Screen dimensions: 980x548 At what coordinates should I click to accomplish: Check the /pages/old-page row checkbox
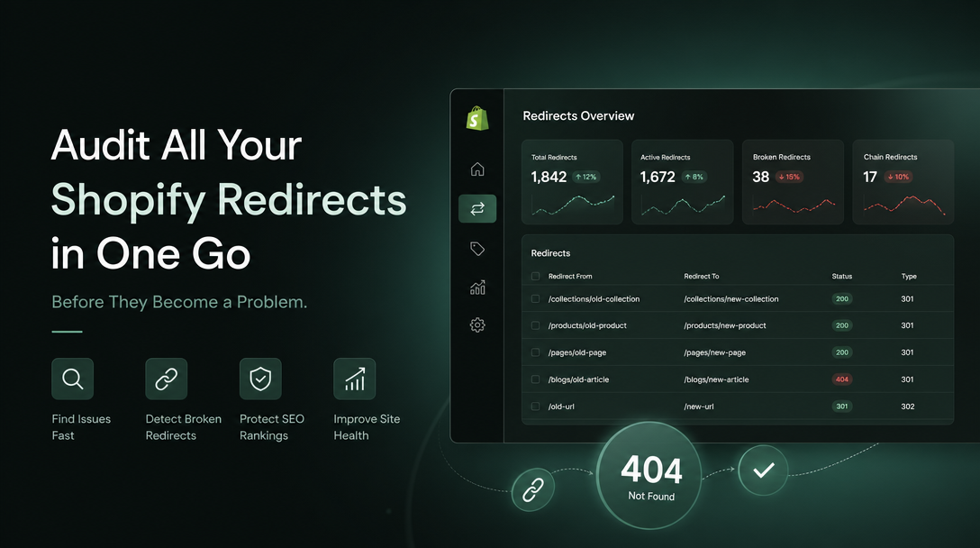tap(535, 352)
